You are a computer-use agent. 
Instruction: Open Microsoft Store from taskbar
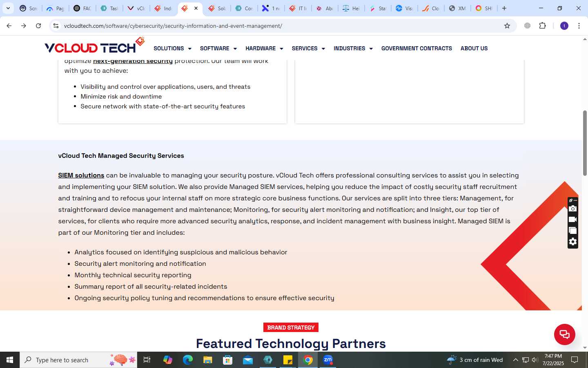coord(227,360)
